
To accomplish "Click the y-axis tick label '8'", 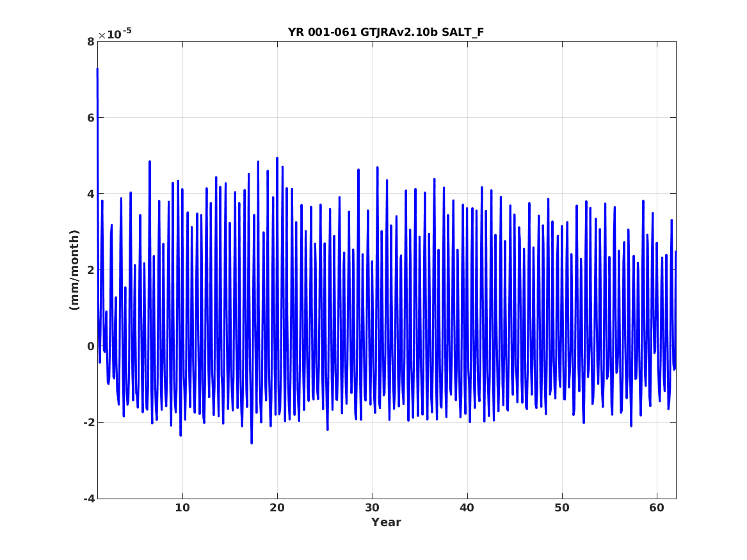I will tap(90, 42).
